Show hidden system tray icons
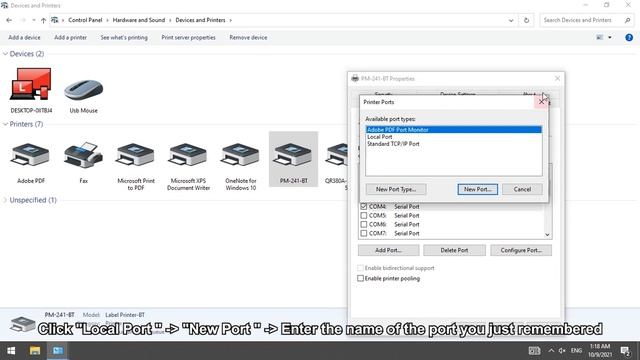 pyautogui.click(x=551, y=351)
